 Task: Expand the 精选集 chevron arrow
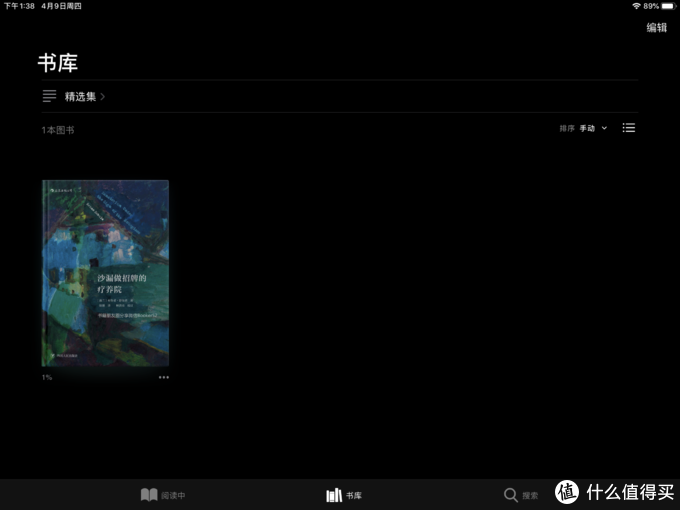click(x=103, y=96)
